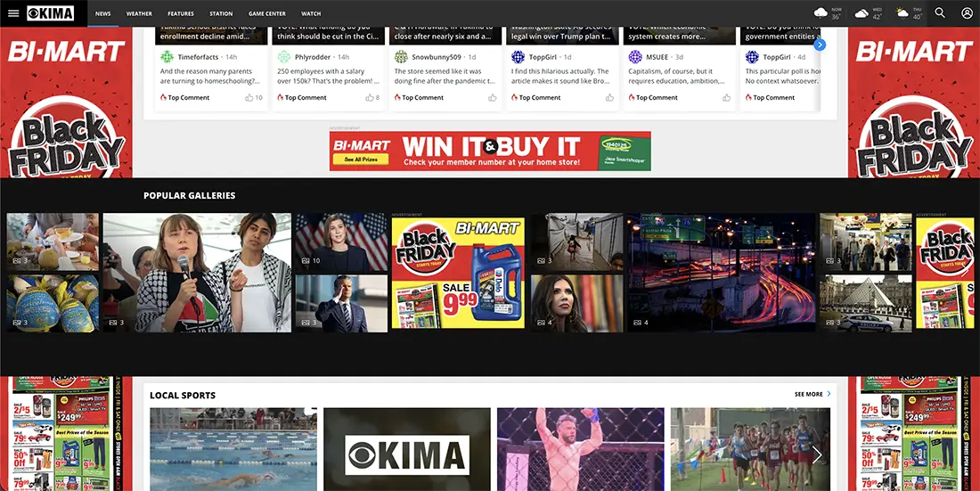Click Local Sports heading
This screenshot has width=980, height=491.
tap(183, 396)
